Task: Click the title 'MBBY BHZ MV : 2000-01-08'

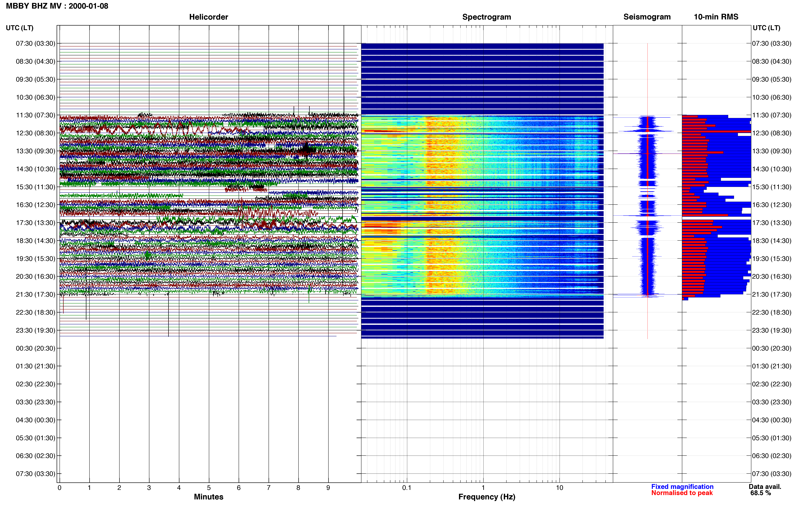Action: coord(57,6)
